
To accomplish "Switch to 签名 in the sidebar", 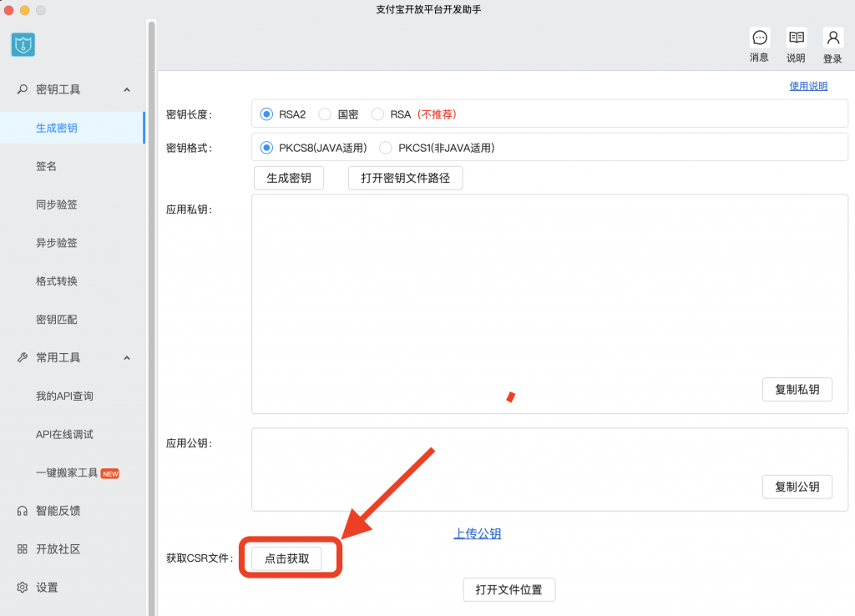I will point(46,166).
